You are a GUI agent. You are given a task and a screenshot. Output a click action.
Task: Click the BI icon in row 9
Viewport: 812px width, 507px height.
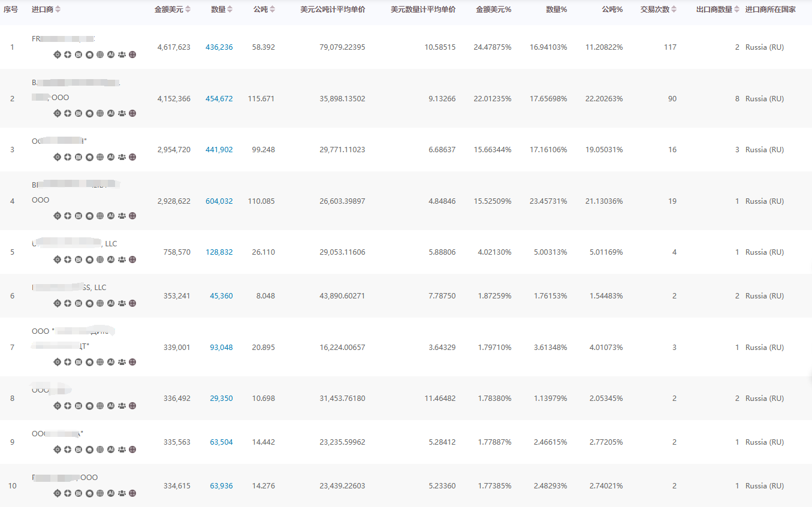[79, 449]
